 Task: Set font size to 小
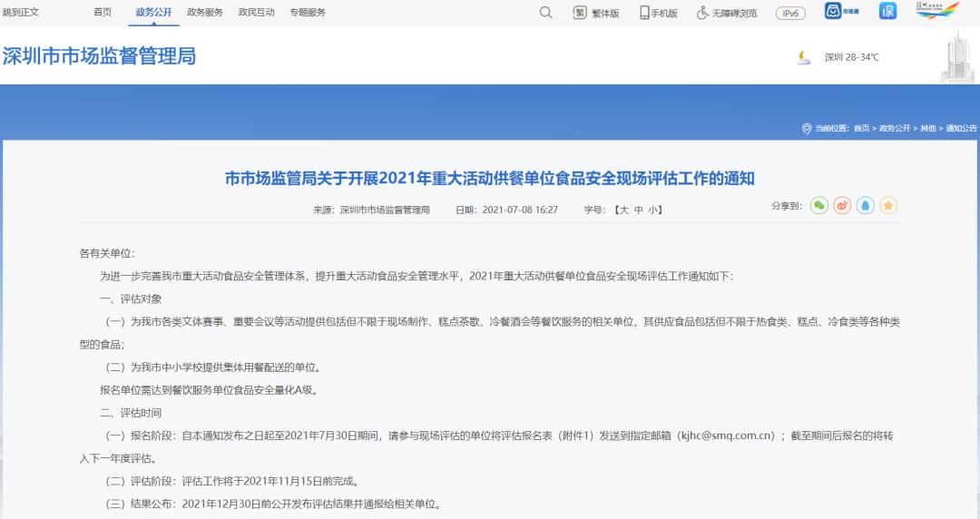click(x=653, y=210)
